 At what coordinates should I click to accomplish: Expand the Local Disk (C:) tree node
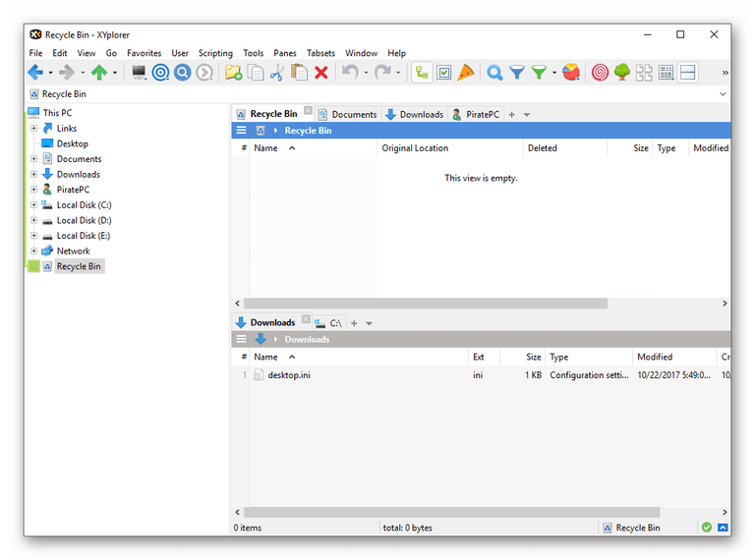(x=33, y=205)
